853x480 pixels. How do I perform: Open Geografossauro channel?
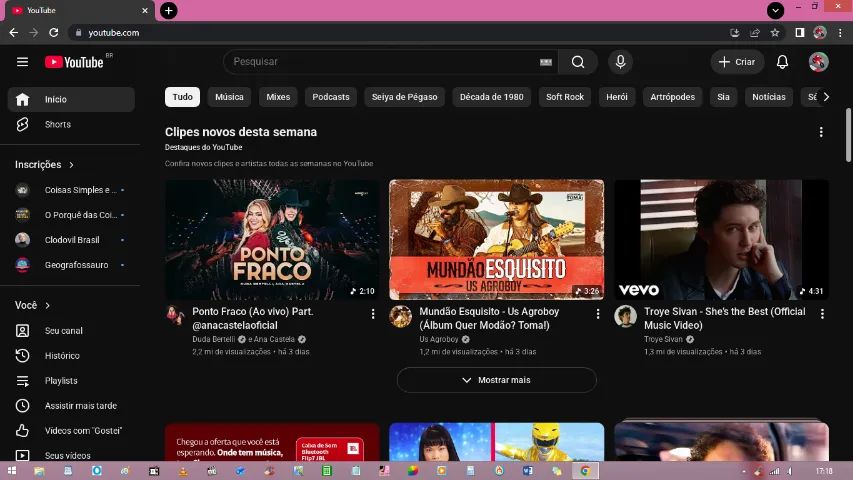(x=71, y=265)
